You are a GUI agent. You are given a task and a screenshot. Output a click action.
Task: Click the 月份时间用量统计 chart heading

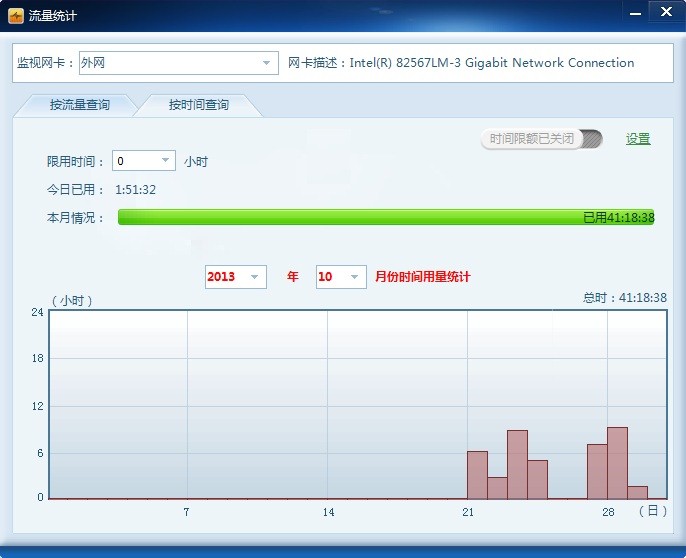422,277
